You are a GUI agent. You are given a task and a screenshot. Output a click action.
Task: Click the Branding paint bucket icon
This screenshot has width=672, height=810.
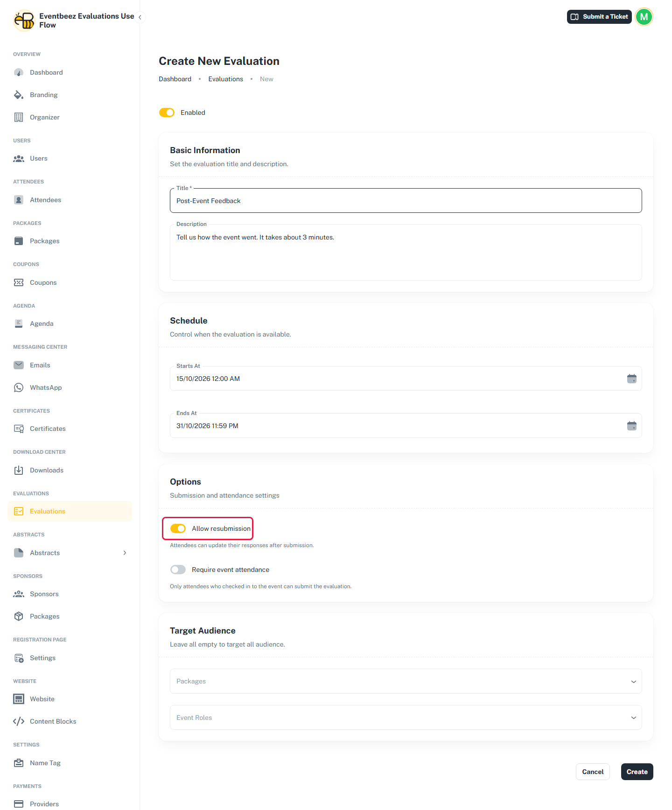19,95
